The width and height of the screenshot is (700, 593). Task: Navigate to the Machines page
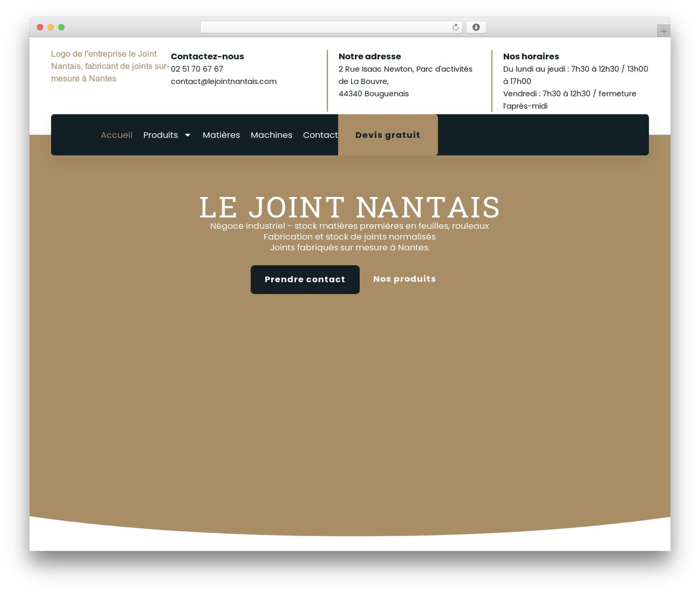pyautogui.click(x=271, y=135)
